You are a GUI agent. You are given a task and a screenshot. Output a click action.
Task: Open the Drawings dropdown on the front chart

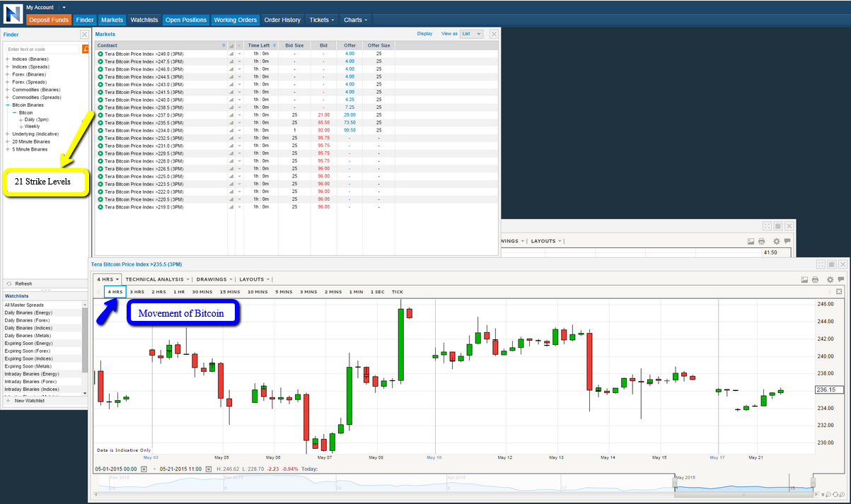point(215,279)
